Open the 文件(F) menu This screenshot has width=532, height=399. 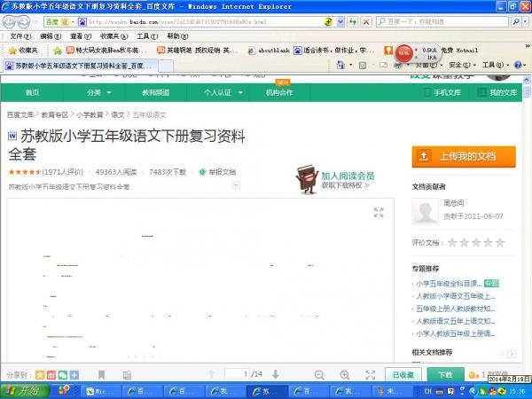click(x=20, y=36)
